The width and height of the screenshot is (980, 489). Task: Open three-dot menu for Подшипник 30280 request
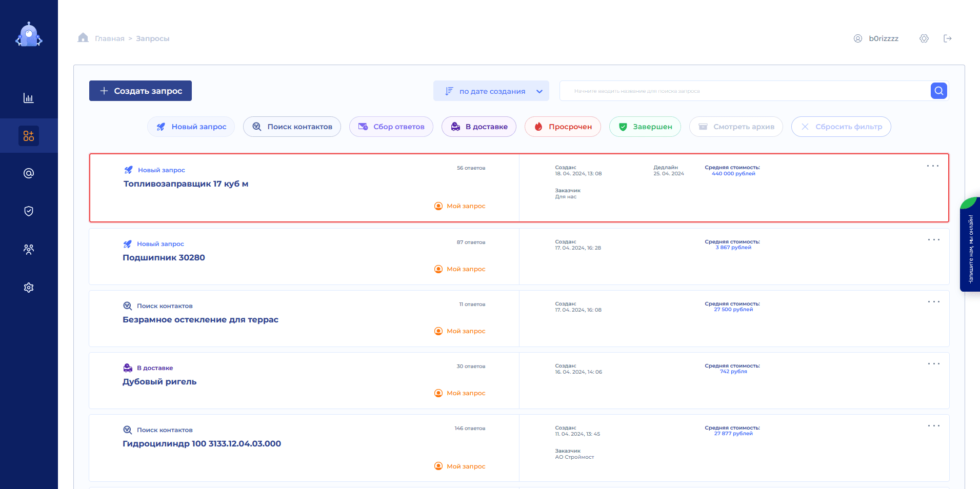[x=933, y=240]
